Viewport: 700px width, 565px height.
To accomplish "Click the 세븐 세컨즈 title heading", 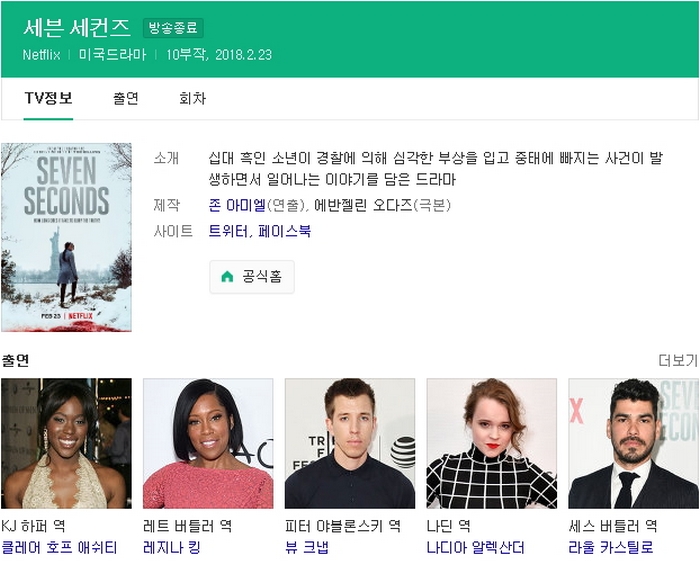I will click(x=77, y=28).
